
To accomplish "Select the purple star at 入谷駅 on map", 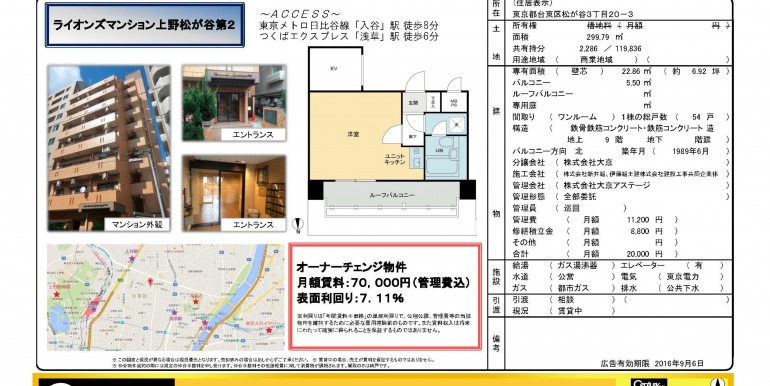I will 131,258.
